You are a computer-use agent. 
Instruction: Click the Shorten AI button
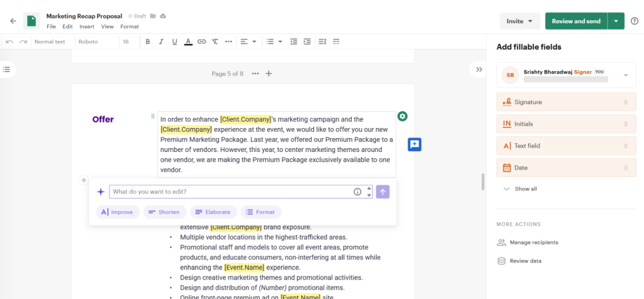[x=164, y=212]
